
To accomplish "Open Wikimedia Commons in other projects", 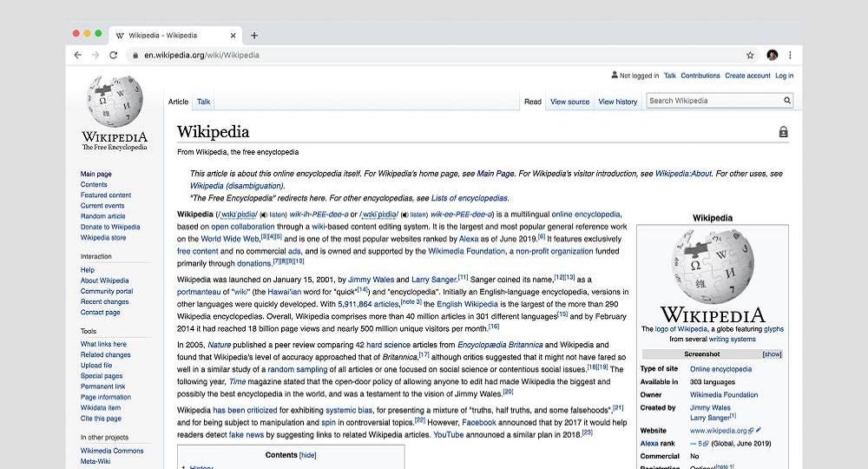I will [112, 451].
